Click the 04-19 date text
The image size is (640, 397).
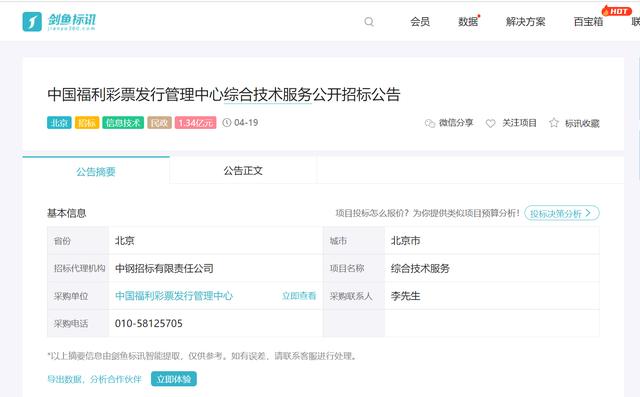(x=246, y=123)
